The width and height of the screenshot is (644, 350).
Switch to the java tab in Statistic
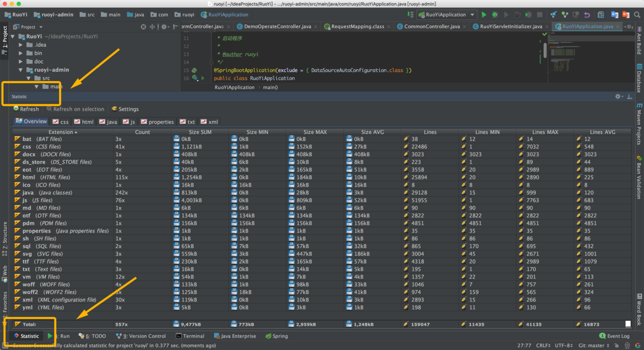pyautogui.click(x=108, y=122)
